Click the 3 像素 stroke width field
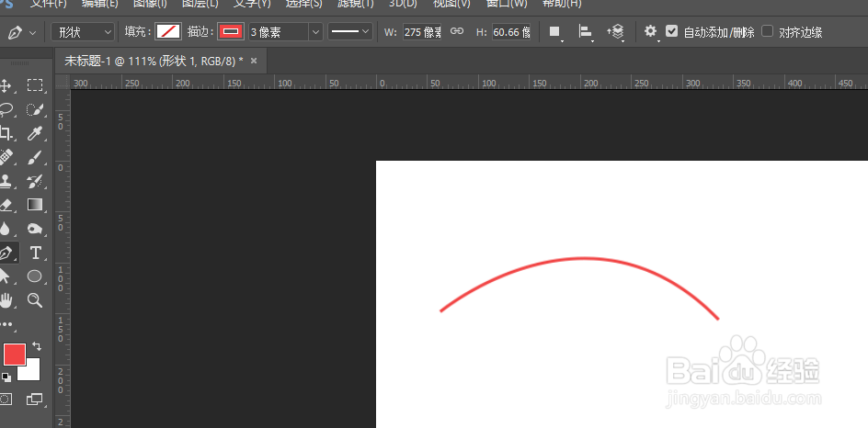Image resolution: width=868 pixels, height=428 pixels. click(x=279, y=32)
